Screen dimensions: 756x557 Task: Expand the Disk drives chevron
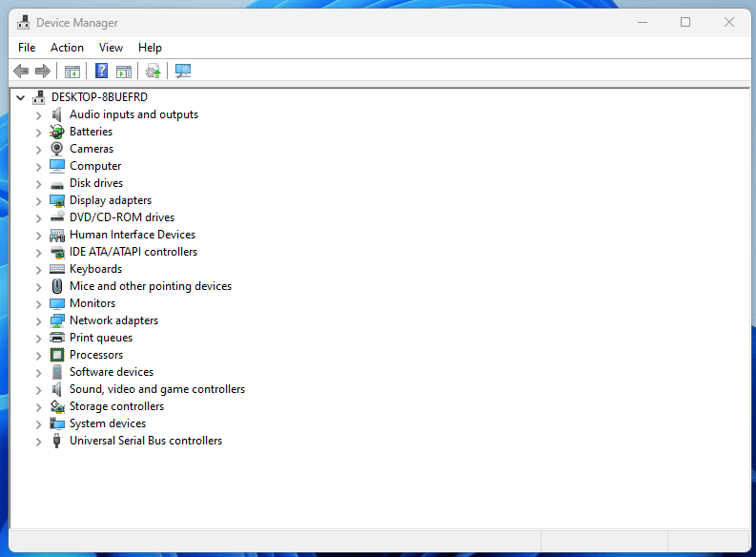click(39, 183)
